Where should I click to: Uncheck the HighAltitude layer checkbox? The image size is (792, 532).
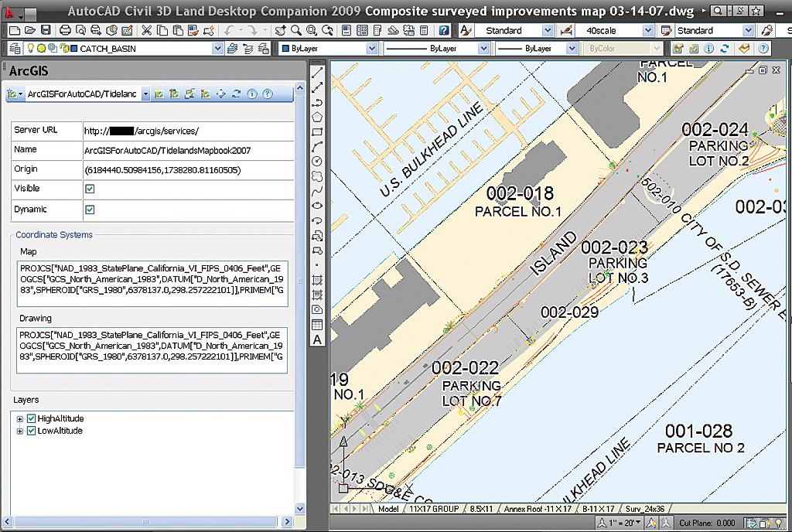(32, 418)
